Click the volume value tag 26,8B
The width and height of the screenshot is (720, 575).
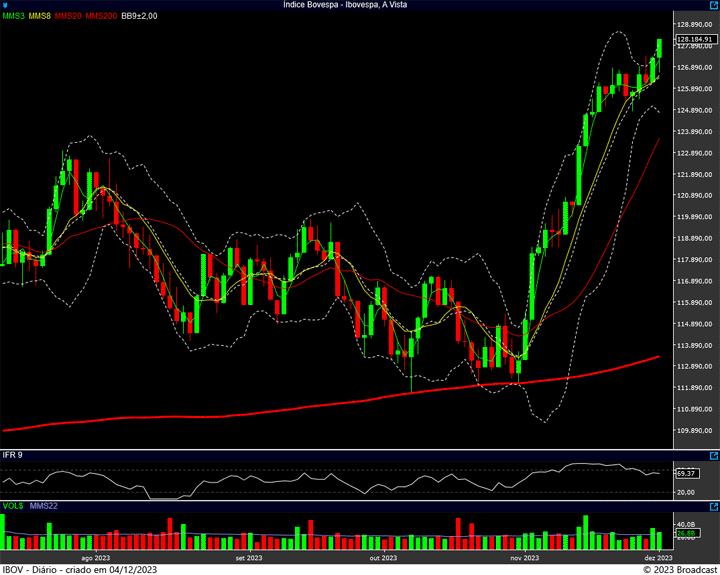686,533
